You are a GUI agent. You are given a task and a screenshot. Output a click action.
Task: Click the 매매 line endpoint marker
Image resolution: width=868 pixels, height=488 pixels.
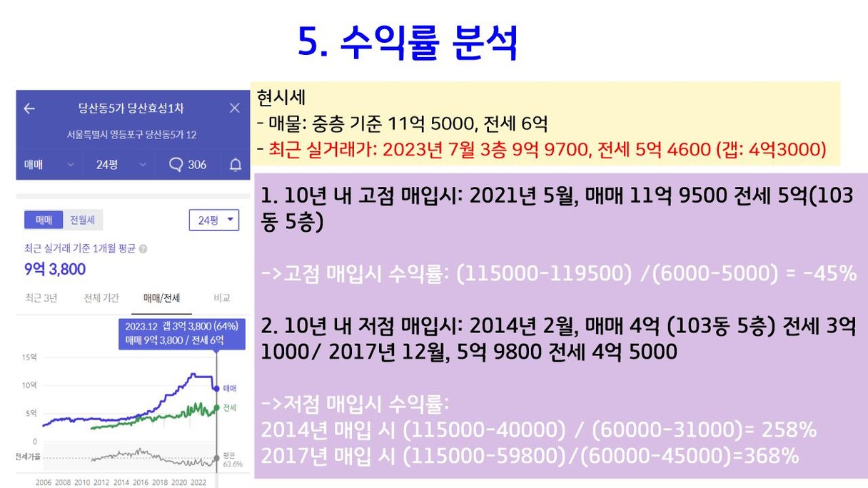[217, 388]
